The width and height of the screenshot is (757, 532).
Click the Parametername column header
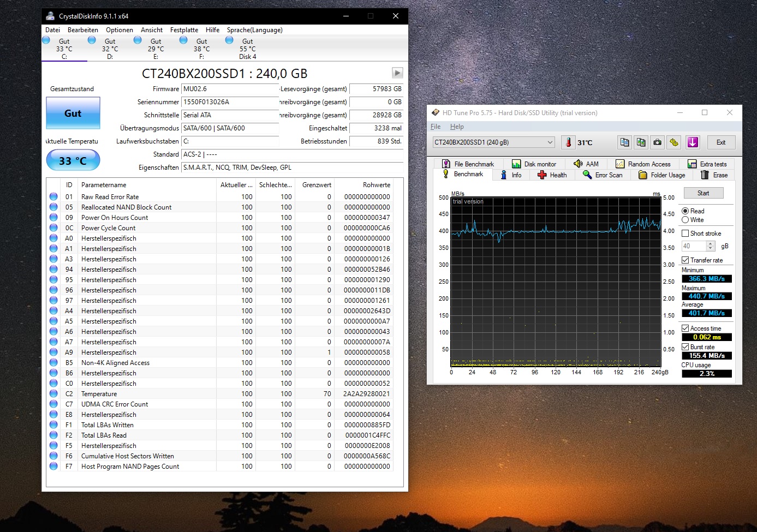(x=146, y=185)
